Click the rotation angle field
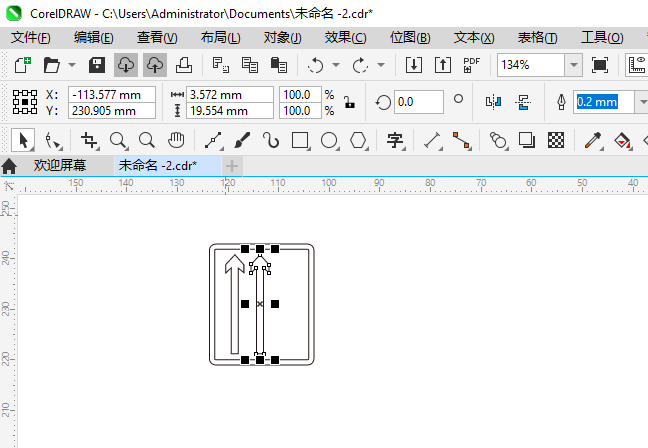The width and height of the screenshot is (648, 448). pyautogui.click(x=419, y=102)
